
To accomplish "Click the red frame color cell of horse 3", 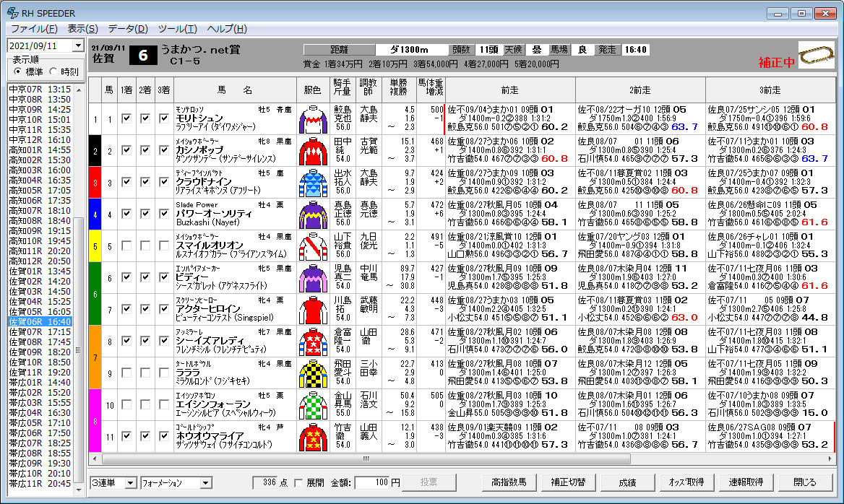I will (x=95, y=183).
